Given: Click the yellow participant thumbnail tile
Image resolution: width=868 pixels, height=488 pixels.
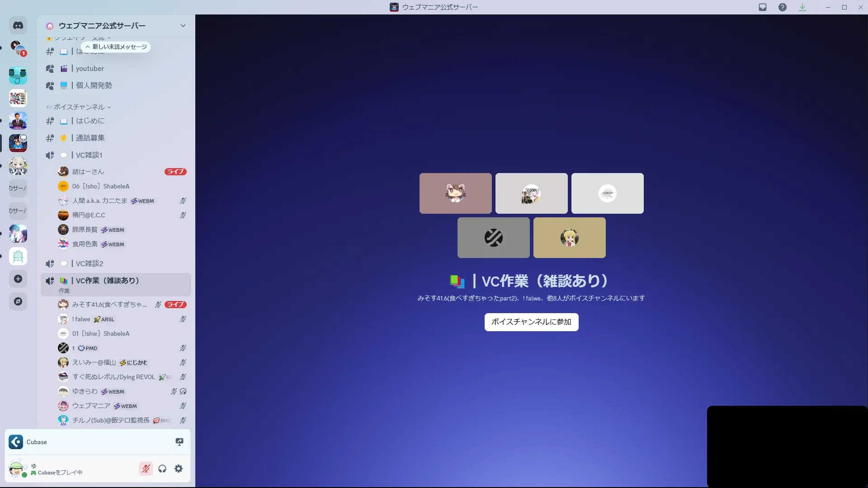Looking at the screenshot, I should tap(569, 238).
